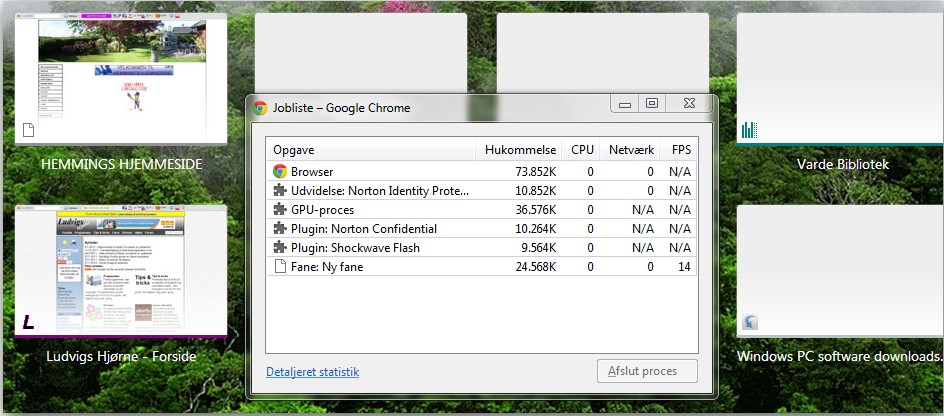Click the FPS value 14
Screen dimensions: 944x416
(x=684, y=267)
